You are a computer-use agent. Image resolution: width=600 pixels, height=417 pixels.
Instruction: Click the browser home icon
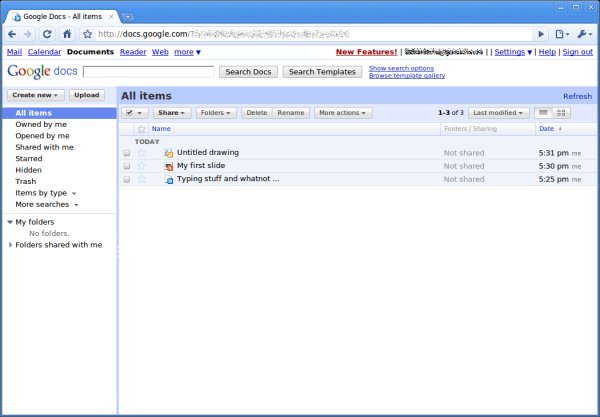click(x=67, y=34)
